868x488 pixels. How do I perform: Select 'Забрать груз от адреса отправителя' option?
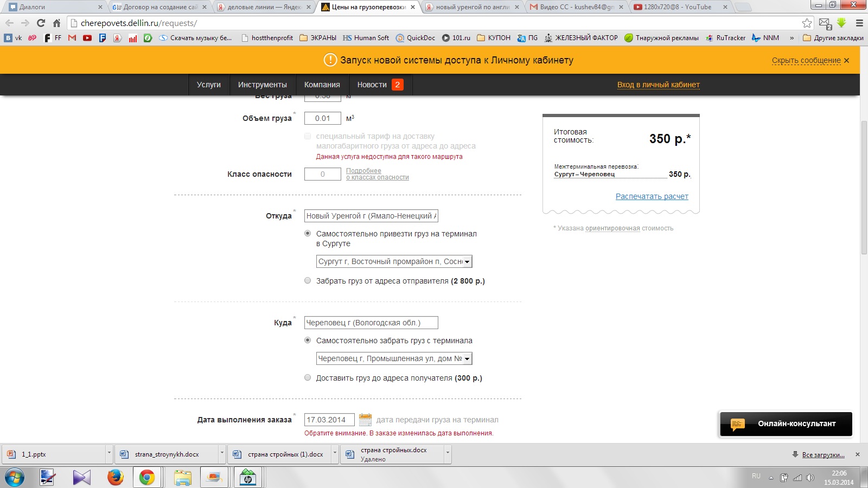point(308,281)
